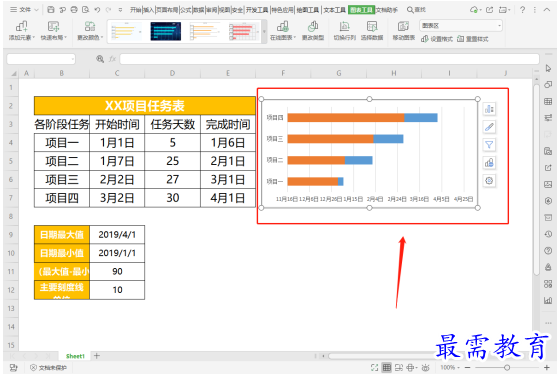
Task: Open the Insert ribbon tab
Action: [x=148, y=10]
